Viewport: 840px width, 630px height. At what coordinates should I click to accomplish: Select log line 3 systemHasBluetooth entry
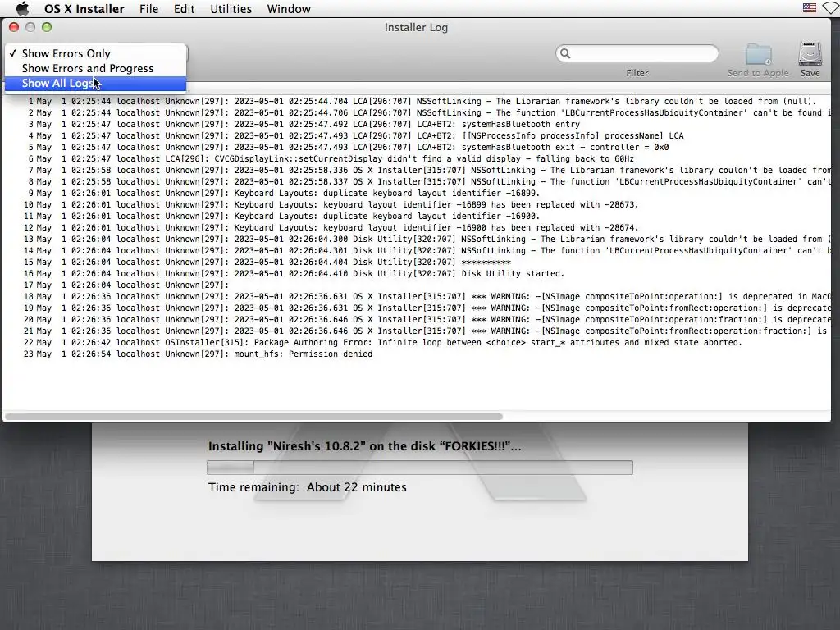pos(304,125)
